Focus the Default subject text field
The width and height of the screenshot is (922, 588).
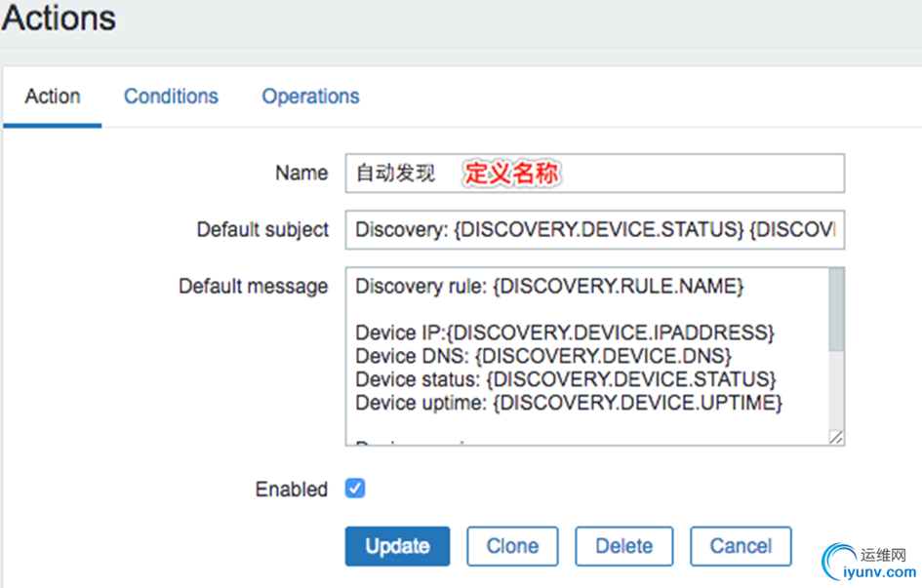click(593, 230)
